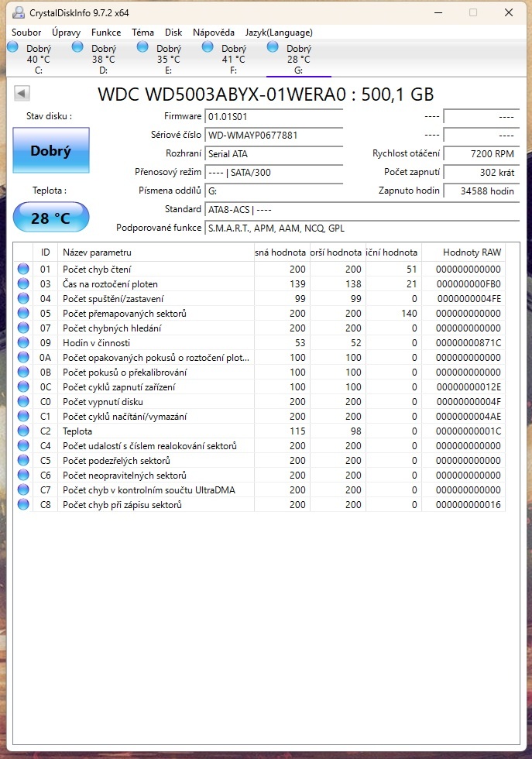Click status icon for attribute C8 row
The width and height of the screenshot is (532, 759).
[x=23, y=504]
